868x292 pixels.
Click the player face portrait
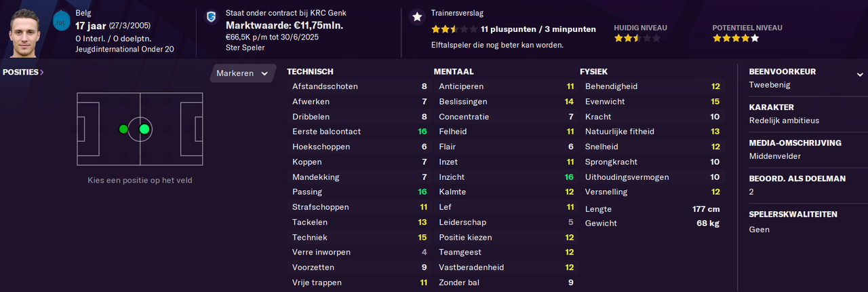(25, 33)
